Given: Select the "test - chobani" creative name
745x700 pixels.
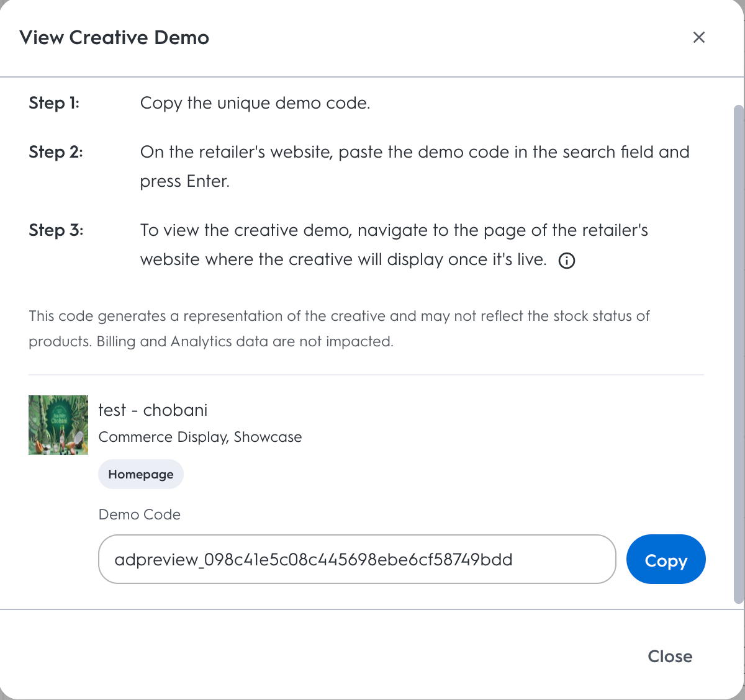Looking at the screenshot, I should pos(153,410).
